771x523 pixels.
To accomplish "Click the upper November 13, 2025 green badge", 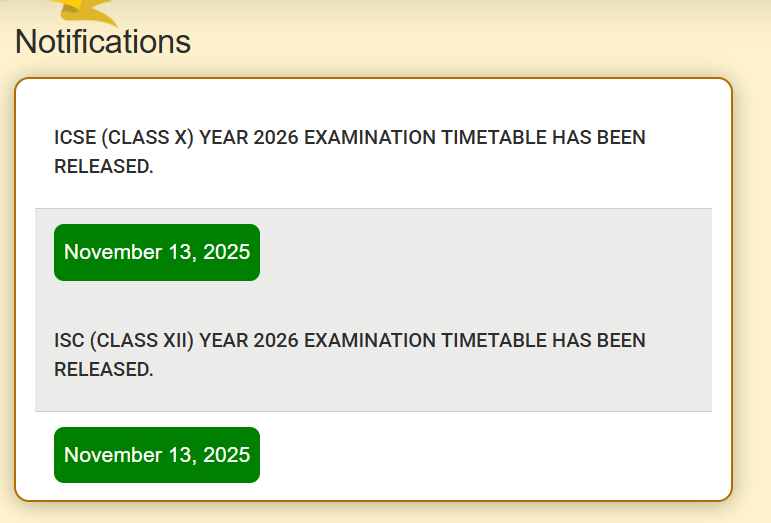I will (157, 252).
